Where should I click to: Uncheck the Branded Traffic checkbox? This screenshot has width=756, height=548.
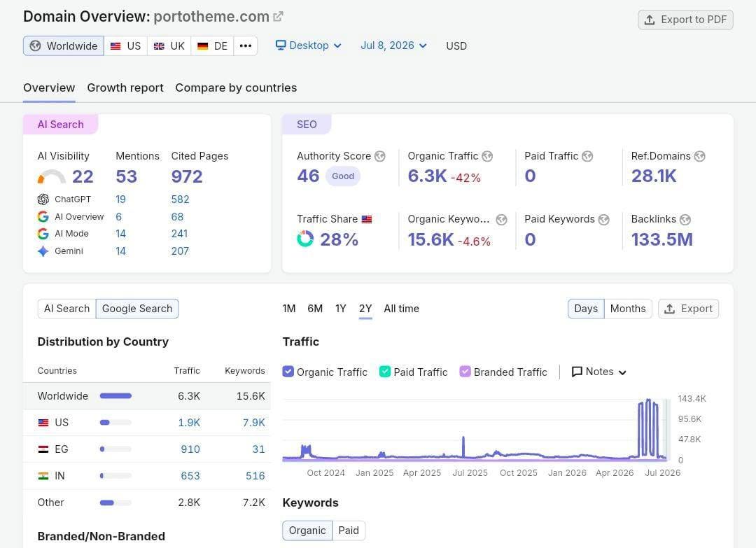click(465, 372)
